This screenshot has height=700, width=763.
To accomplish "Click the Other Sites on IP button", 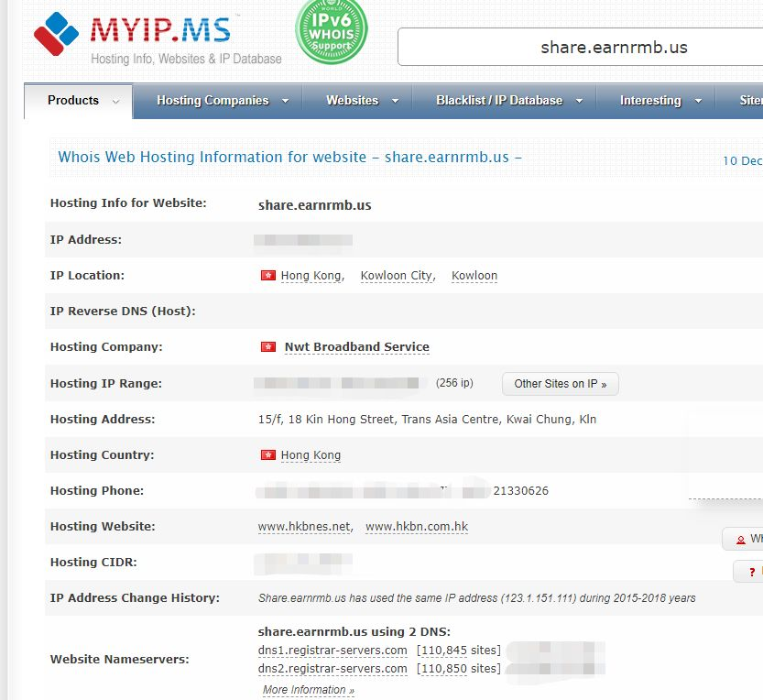I will (x=561, y=384).
